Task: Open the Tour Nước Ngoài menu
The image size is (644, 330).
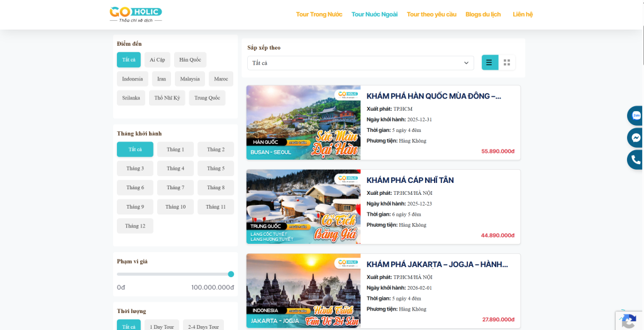Action: pos(374,14)
